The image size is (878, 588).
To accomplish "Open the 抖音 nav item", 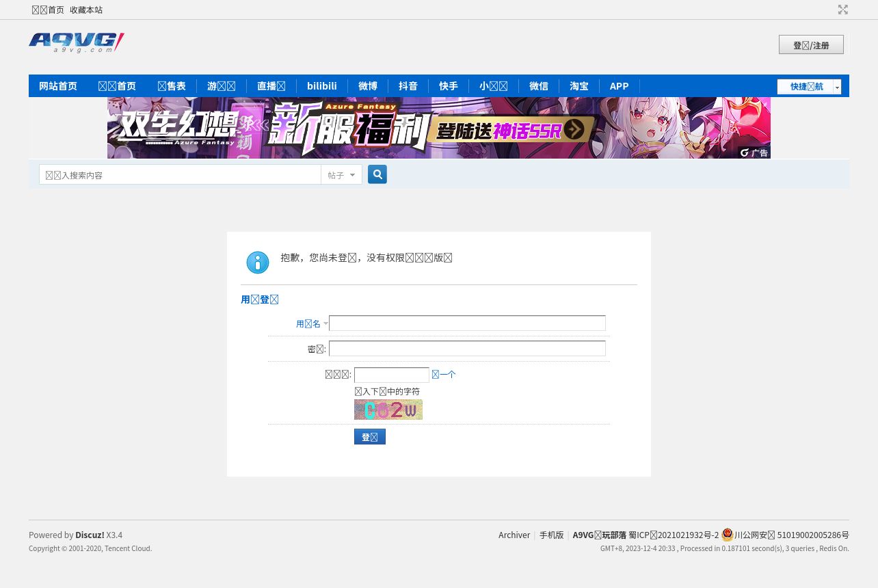I will point(408,86).
